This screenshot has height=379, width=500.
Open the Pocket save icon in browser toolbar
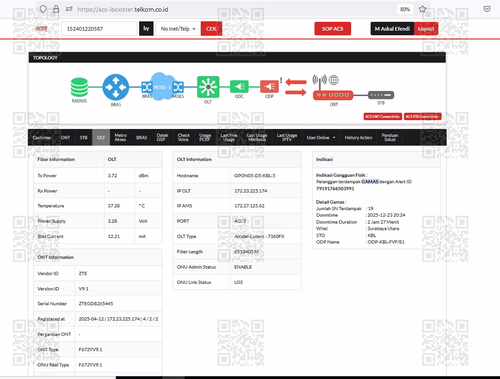(487, 9)
